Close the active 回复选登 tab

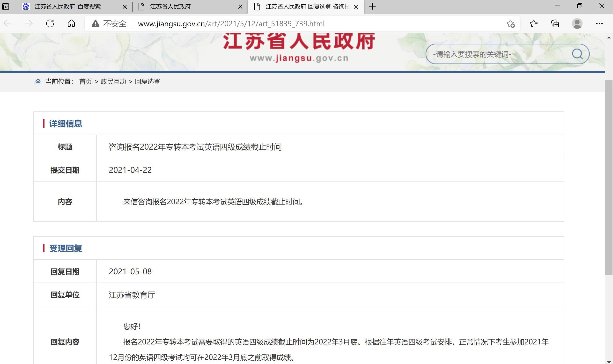pos(356,7)
